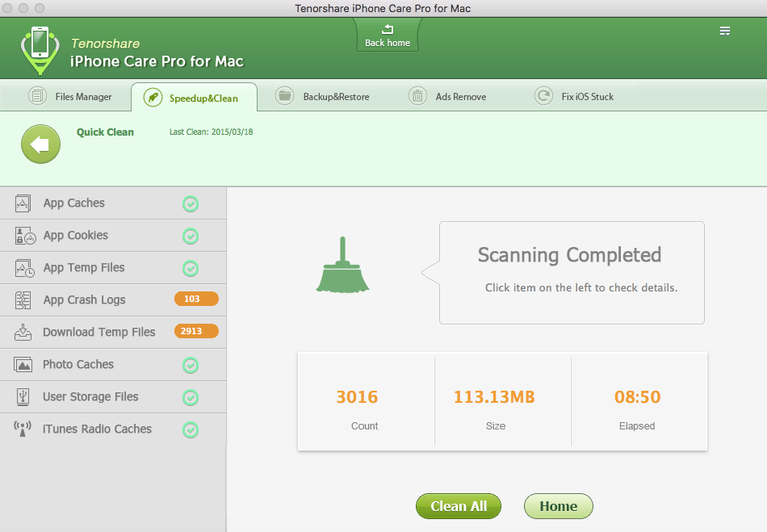Select the App Temp Files row
Viewport: 767px width, 532px height.
click(x=113, y=268)
